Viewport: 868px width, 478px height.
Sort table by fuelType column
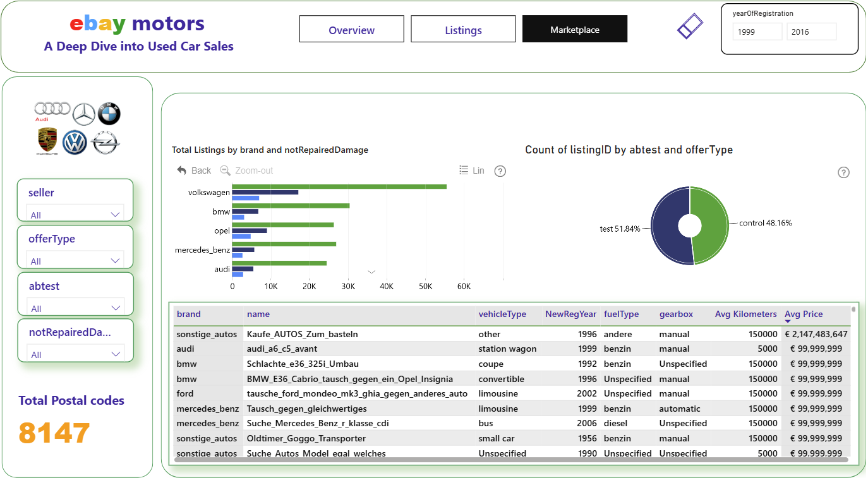(x=621, y=314)
